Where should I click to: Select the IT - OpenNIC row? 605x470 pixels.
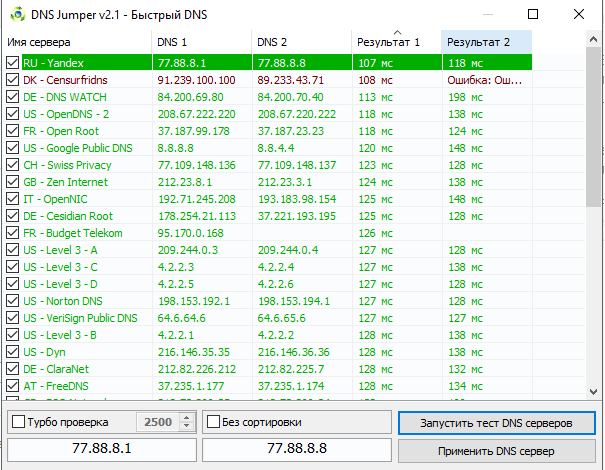[269, 199]
